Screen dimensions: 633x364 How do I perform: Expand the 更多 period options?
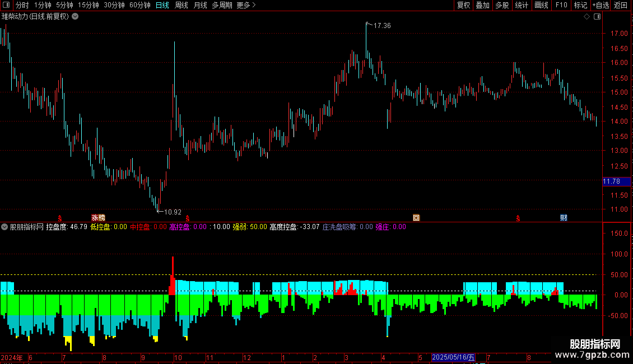246,5
